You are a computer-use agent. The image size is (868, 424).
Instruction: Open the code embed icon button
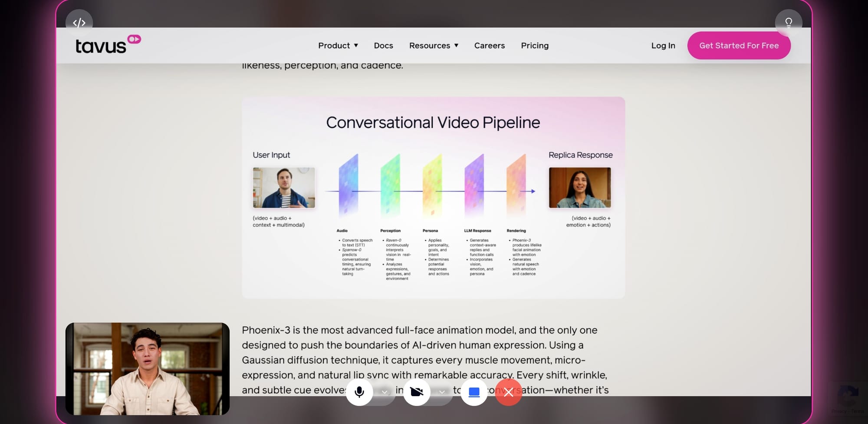[x=79, y=23]
